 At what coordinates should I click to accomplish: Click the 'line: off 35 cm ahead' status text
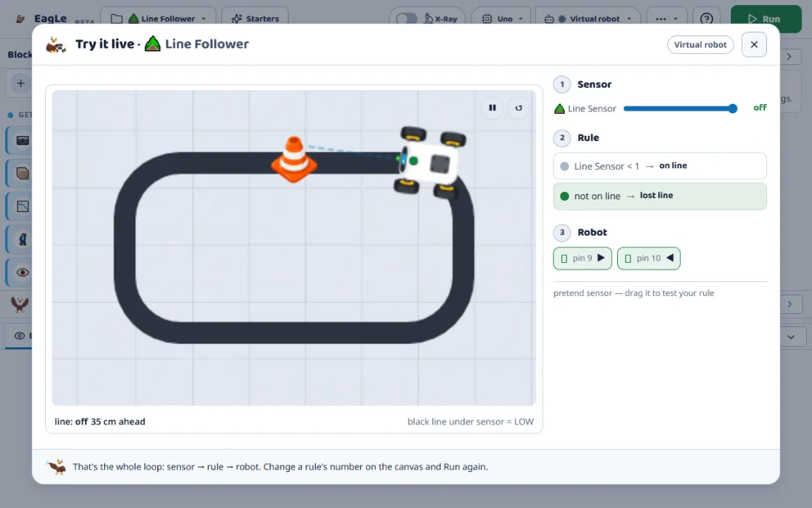(100, 422)
